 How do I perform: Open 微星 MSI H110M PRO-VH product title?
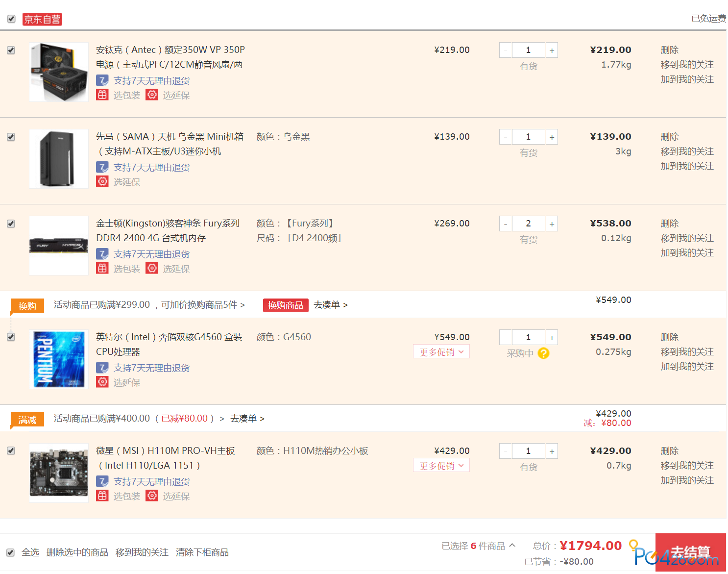click(166, 458)
